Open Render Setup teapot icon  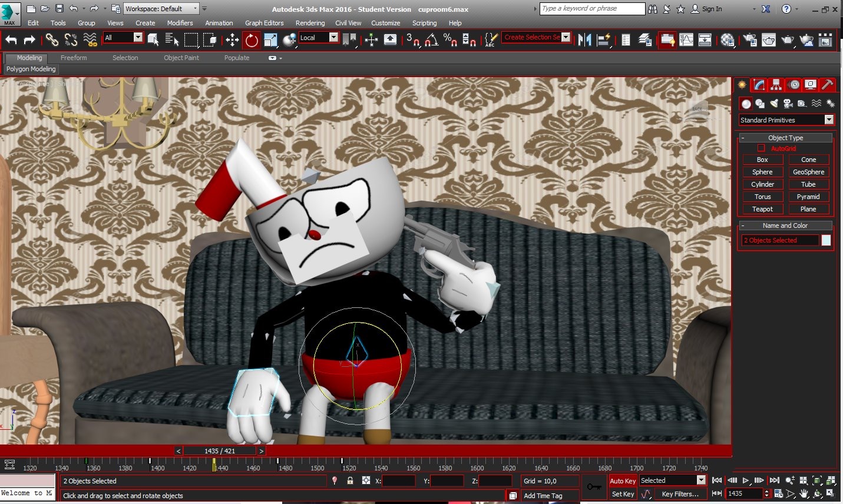tap(750, 39)
